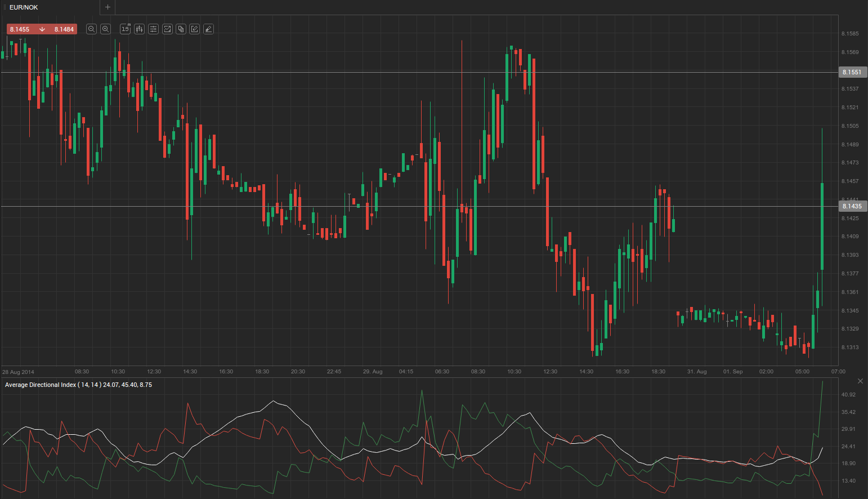Open the drawing edit tool icon
The height and width of the screenshot is (499, 868).
(194, 29)
